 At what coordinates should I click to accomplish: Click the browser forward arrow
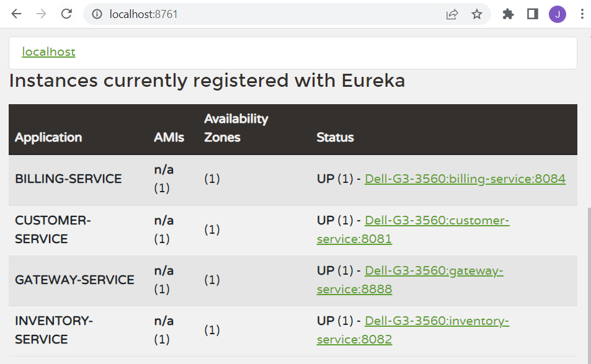click(41, 14)
